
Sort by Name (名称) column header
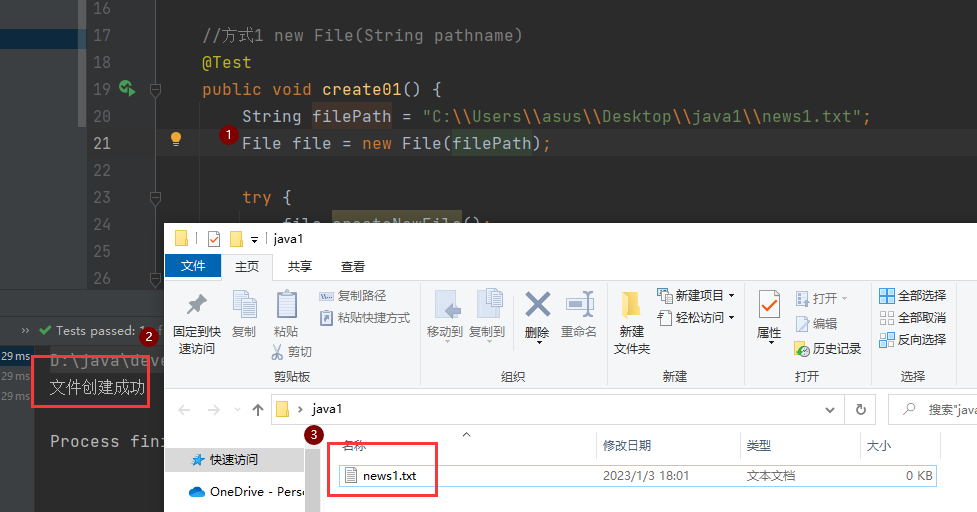point(355,445)
